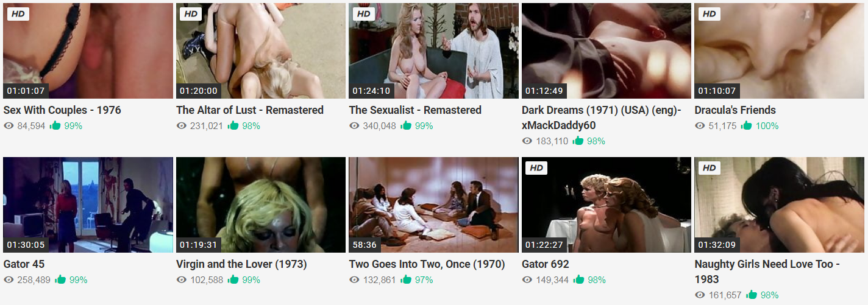Click the eye icon beside 340,048 views
Viewport: 868px width, 305px height.
pos(354,126)
